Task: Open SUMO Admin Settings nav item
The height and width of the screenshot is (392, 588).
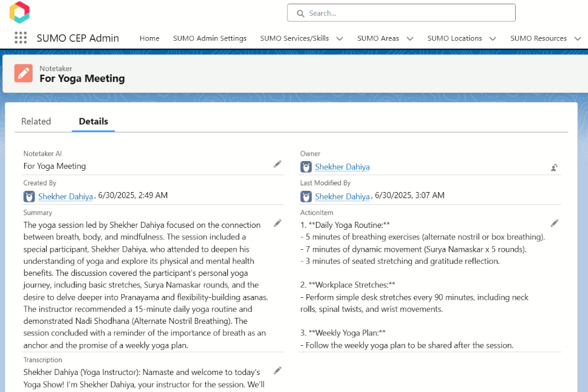Action: (x=210, y=38)
